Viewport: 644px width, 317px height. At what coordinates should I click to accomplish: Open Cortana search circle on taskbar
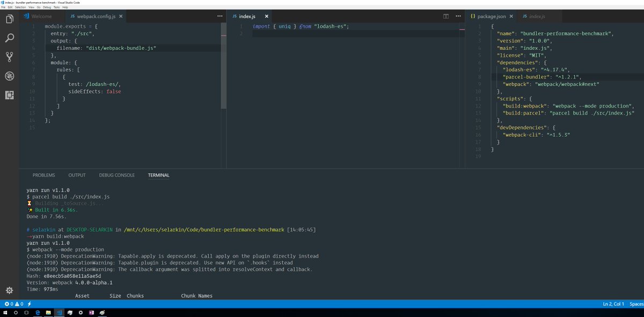point(16,312)
